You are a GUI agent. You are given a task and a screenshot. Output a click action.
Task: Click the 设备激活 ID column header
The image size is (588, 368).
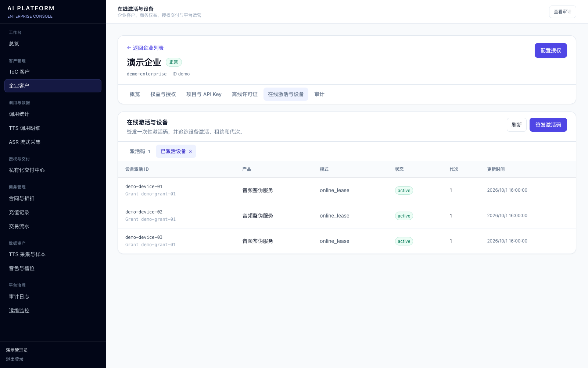coord(137,169)
